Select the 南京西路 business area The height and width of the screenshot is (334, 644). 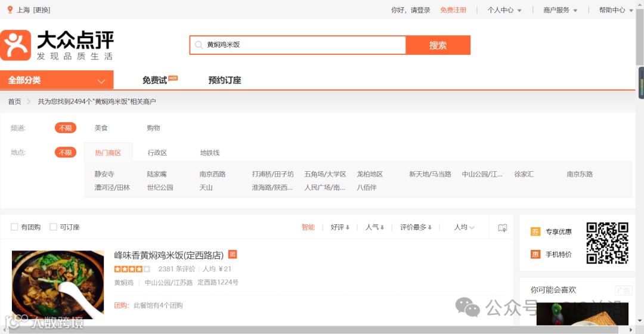213,174
